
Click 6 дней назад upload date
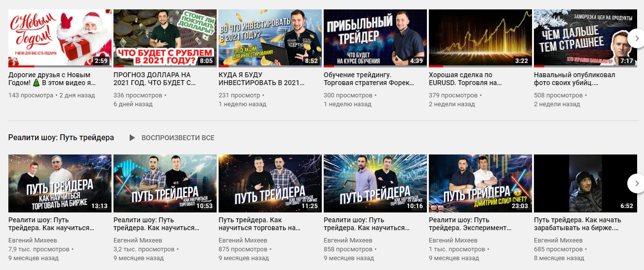click(x=133, y=104)
